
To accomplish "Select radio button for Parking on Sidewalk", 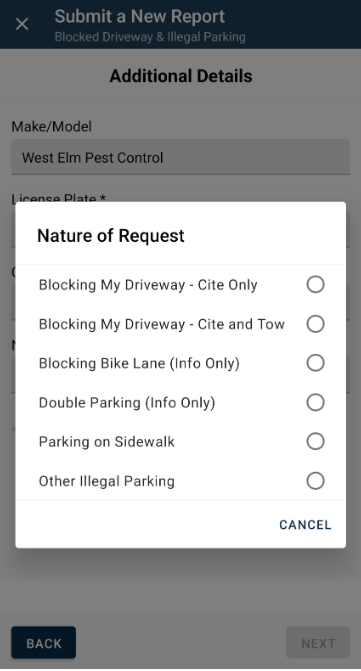I will pos(315,442).
